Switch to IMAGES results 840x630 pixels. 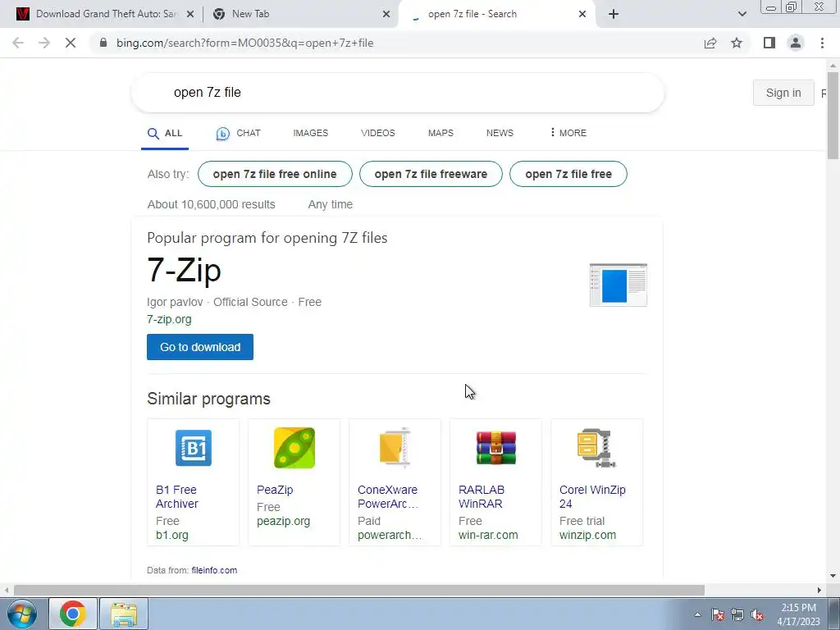(311, 133)
